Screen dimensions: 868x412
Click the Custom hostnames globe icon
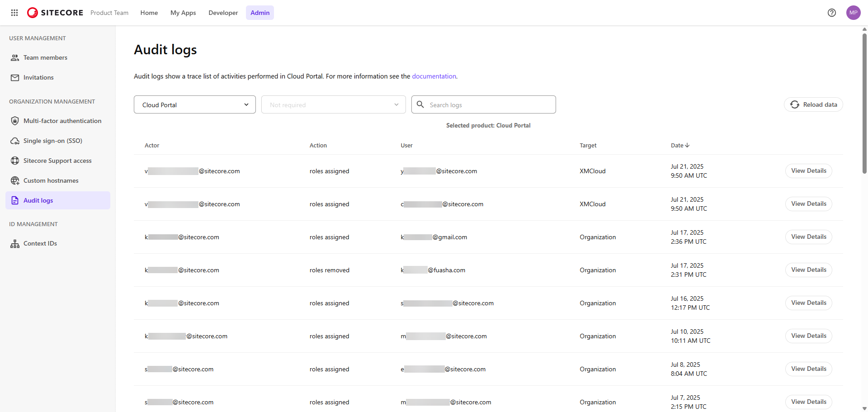[x=15, y=180]
